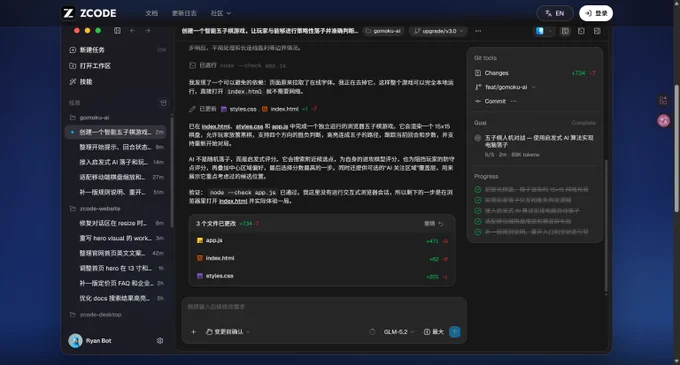This screenshot has height=365, width=680.
Task: Open settings gear beside Ryan Bot
Action: (160, 341)
